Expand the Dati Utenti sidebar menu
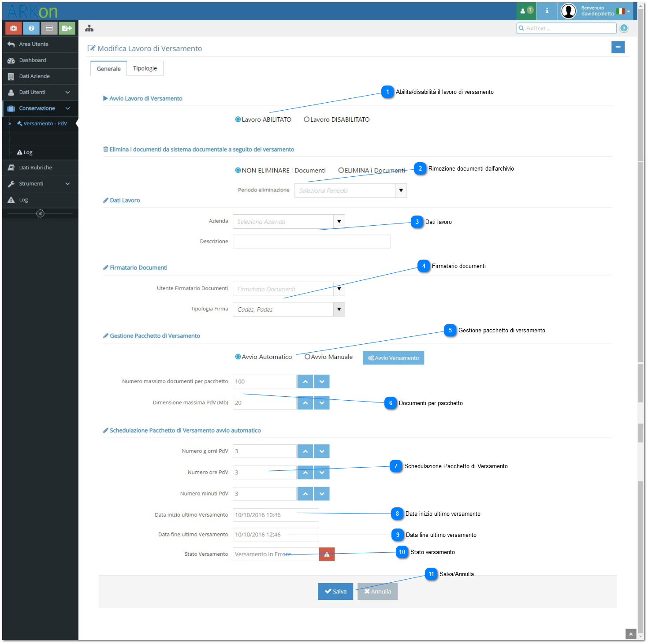Image resolution: width=648 pixels, height=644 pixels. coord(40,92)
